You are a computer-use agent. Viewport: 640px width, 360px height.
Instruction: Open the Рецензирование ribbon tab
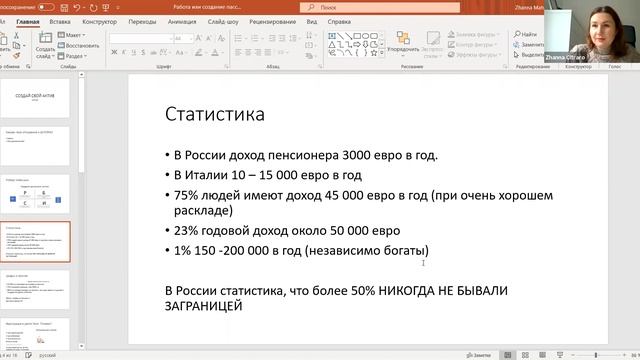[x=273, y=22]
